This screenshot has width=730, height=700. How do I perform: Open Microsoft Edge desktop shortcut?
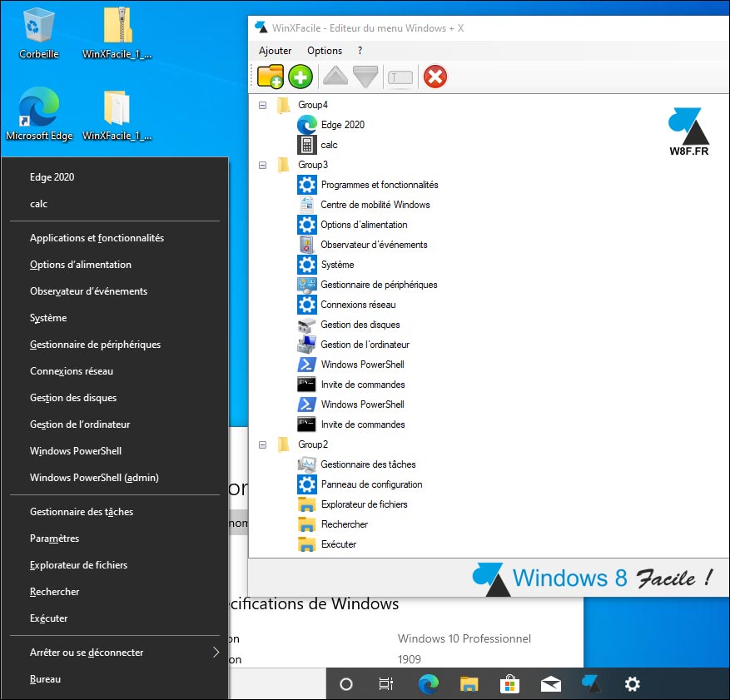(x=39, y=114)
